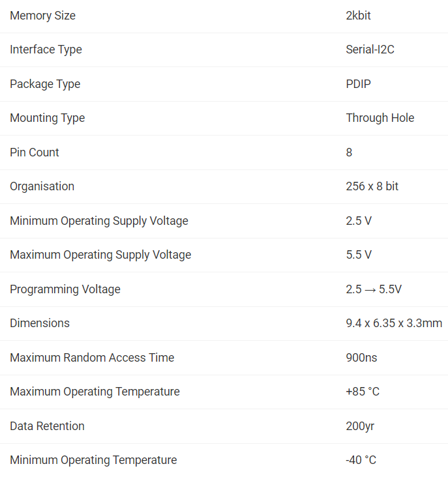This screenshot has width=448, height=477.
Task: Click the 256 x 8 bit organisation value
Action: tap(372, 186)
